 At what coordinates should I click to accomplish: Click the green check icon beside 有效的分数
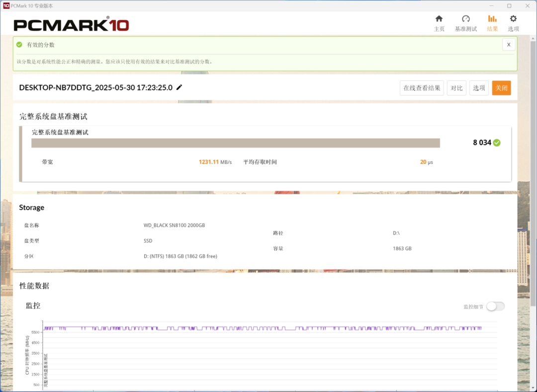[19, 45]
